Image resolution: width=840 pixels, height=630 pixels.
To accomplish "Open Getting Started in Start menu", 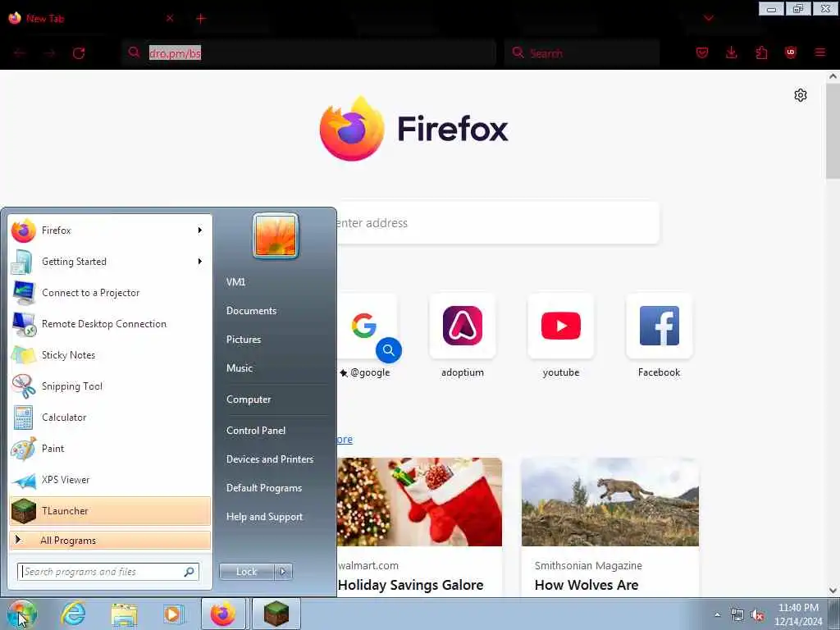I will [x=102, y=262].
